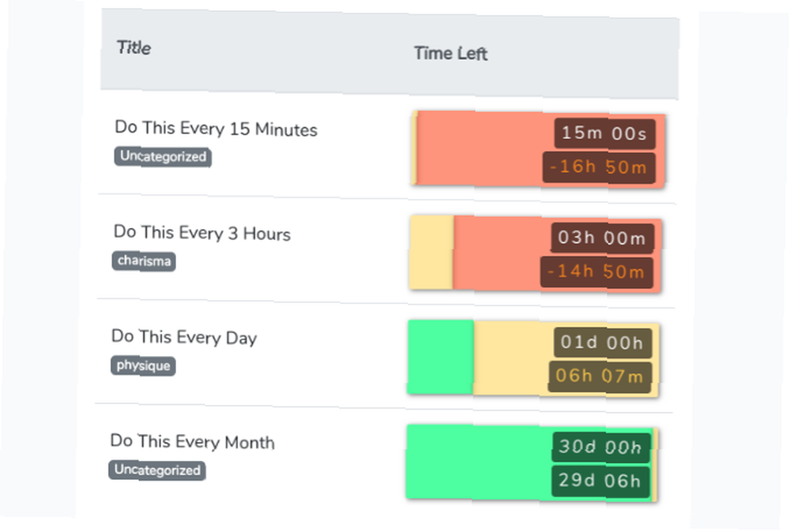
Task: Click the 06h 07m remaining badge
Action: (600, 376)
